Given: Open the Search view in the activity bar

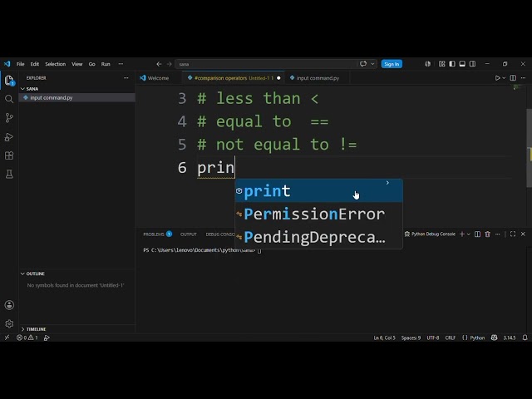Looking at the screenshot, I should (x=9, y=99).
